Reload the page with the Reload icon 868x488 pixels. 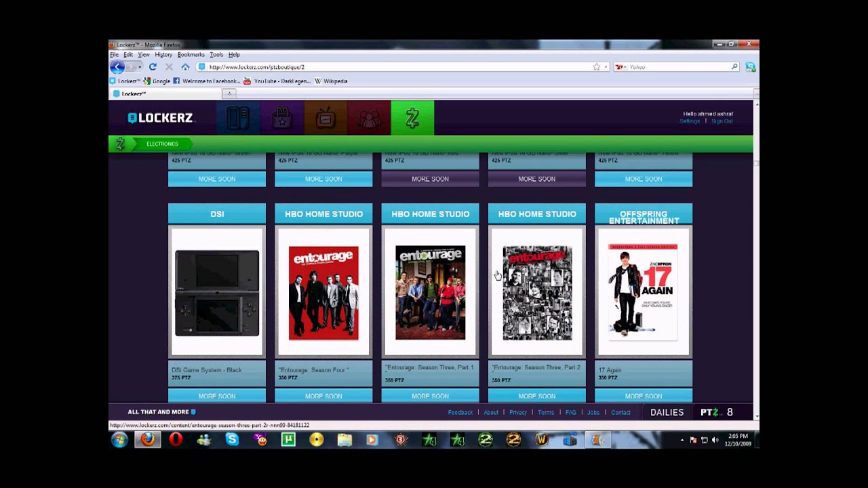tap(153, 67)
